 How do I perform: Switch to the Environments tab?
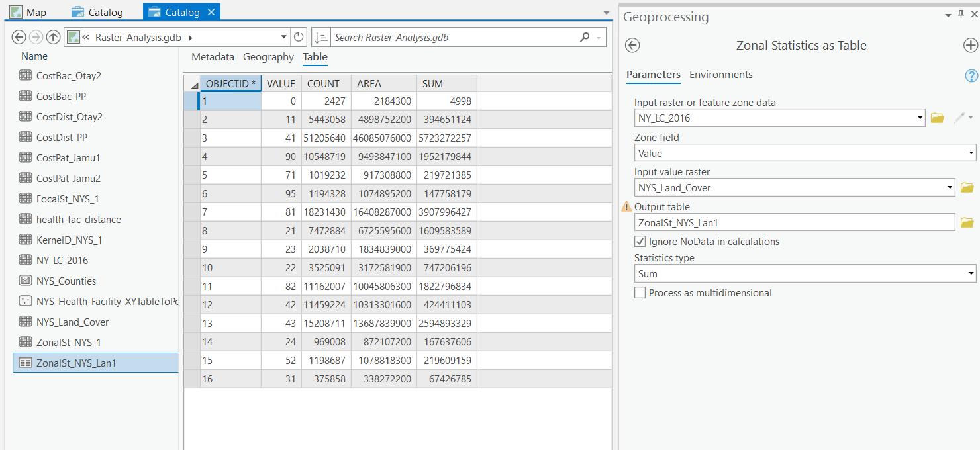720,75
